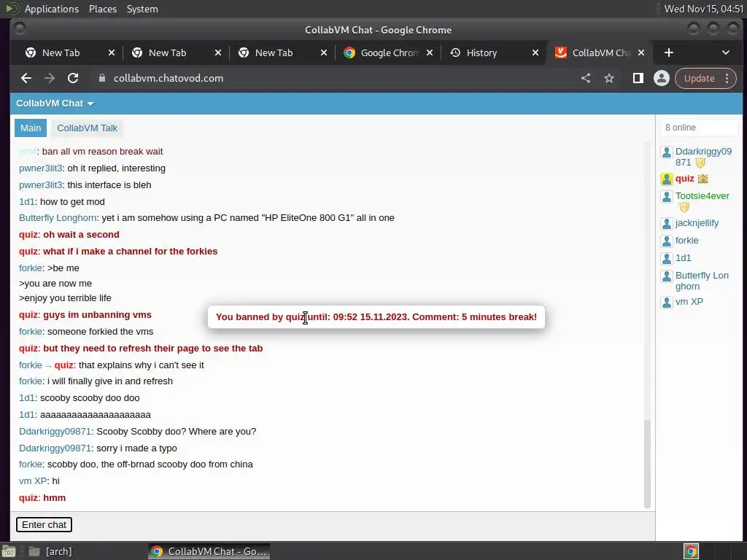
Task: Open the Chrome side panel
Action: [638, 78]
